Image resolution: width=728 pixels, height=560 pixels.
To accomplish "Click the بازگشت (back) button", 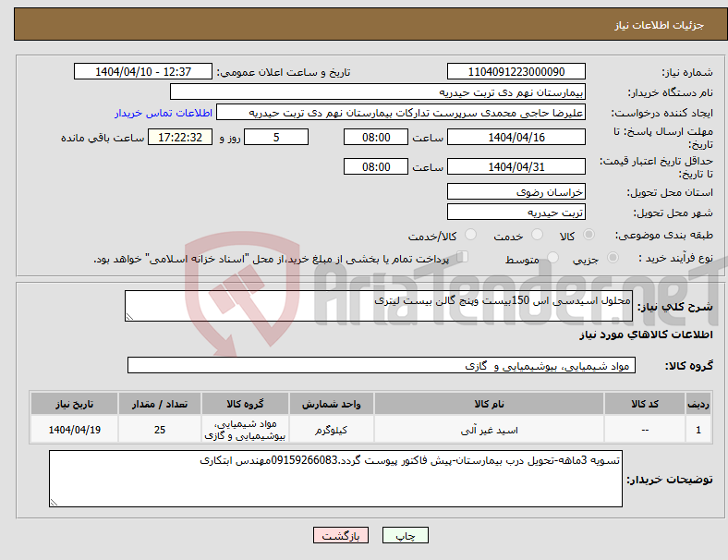I will (341, 535).
